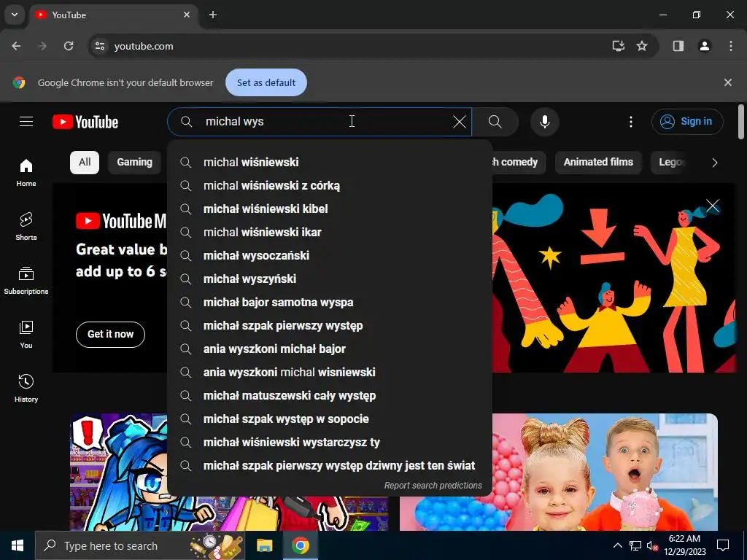Viewport: 747px width, 560px height.
Task: Close the default browser notification bar
Action: pyautogui.click(x=727, y=82)
